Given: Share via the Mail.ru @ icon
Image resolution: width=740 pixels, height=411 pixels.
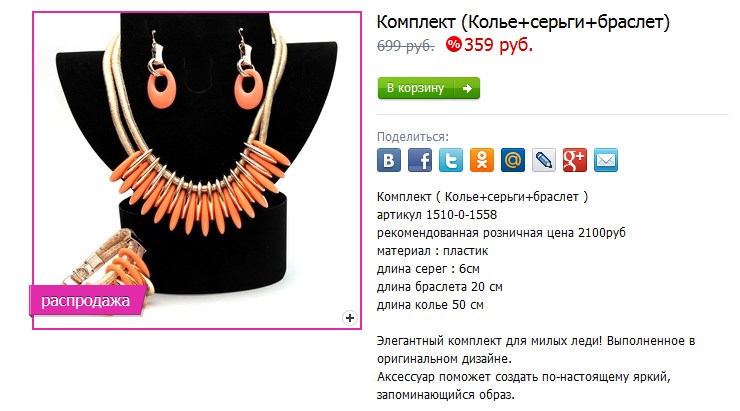Looking at the screenshot, I should click(513, 160).
